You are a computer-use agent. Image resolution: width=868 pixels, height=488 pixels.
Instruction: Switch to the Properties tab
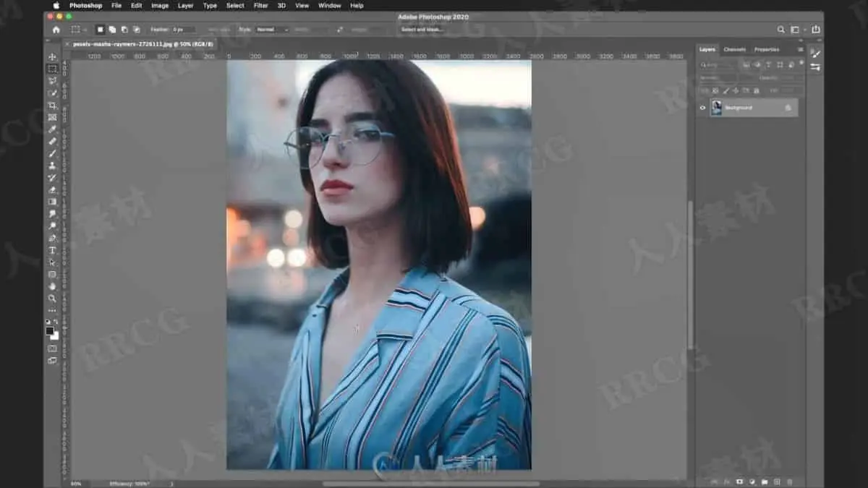coord(767,50)
